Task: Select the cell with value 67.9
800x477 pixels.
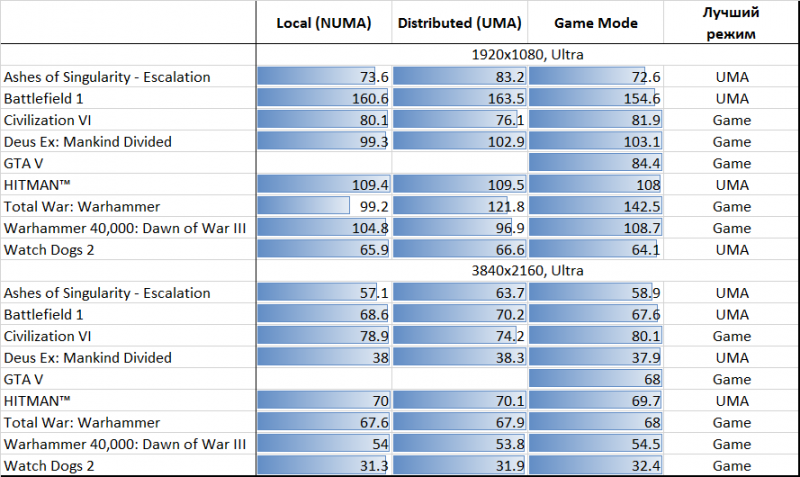Action: (x=460, y=422)
